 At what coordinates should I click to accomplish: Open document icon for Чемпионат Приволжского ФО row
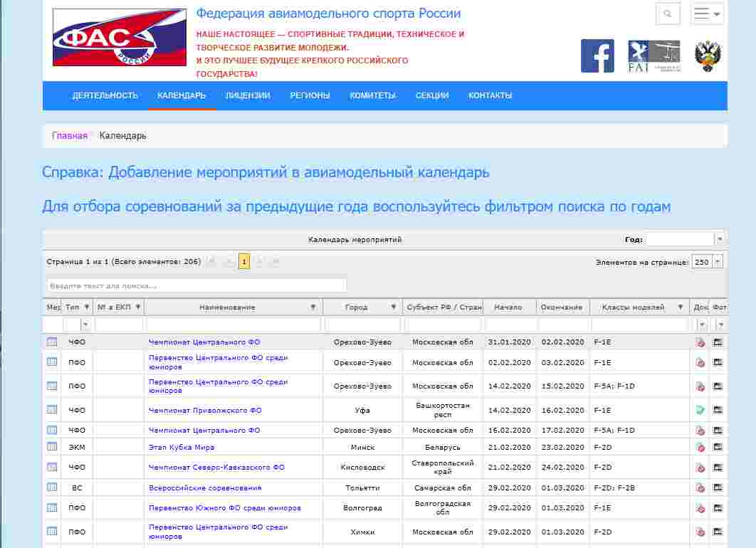(x=700, y=410)
